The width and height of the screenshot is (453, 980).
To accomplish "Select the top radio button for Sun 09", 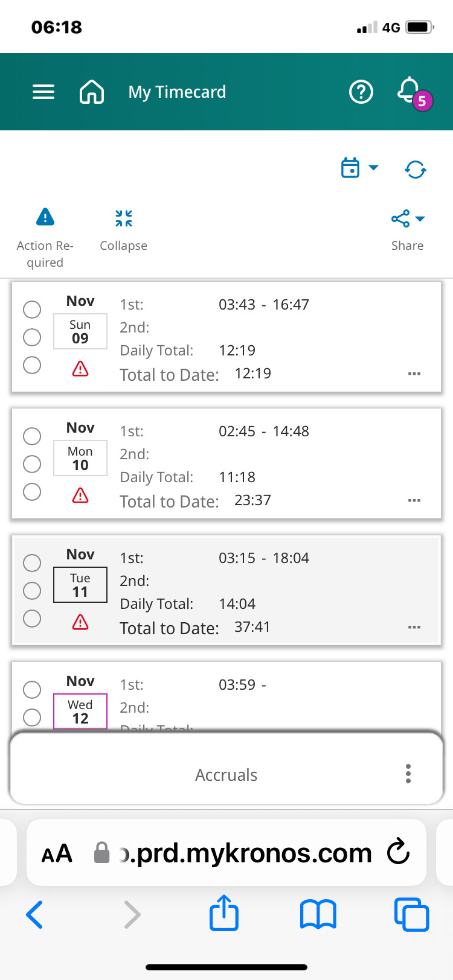I will [32, 310].
